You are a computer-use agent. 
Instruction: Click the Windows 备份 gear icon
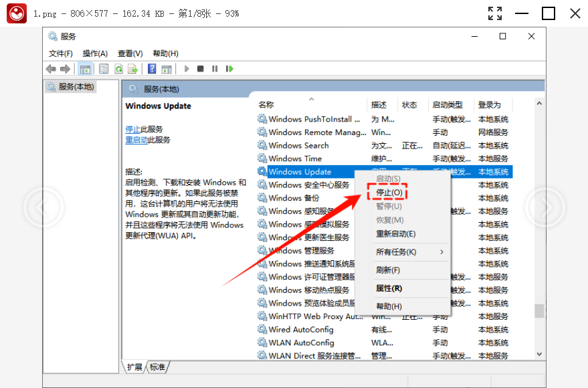(x=262, y=197)
